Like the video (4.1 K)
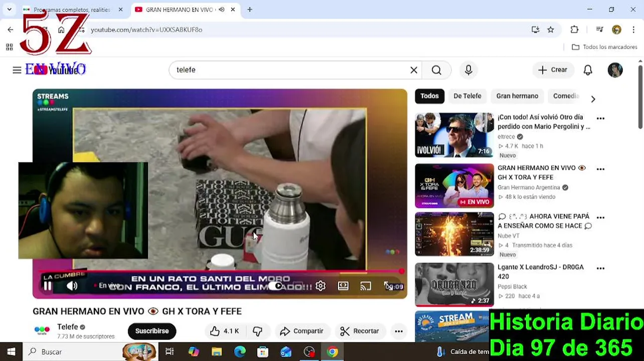The image size is (644, 361). pos(224,331)
